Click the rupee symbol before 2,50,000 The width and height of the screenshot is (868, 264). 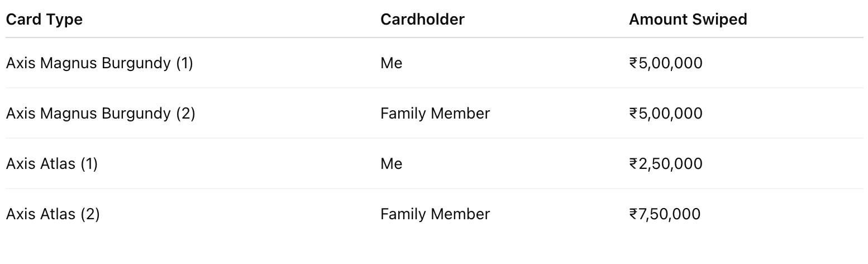coord(633,164)
